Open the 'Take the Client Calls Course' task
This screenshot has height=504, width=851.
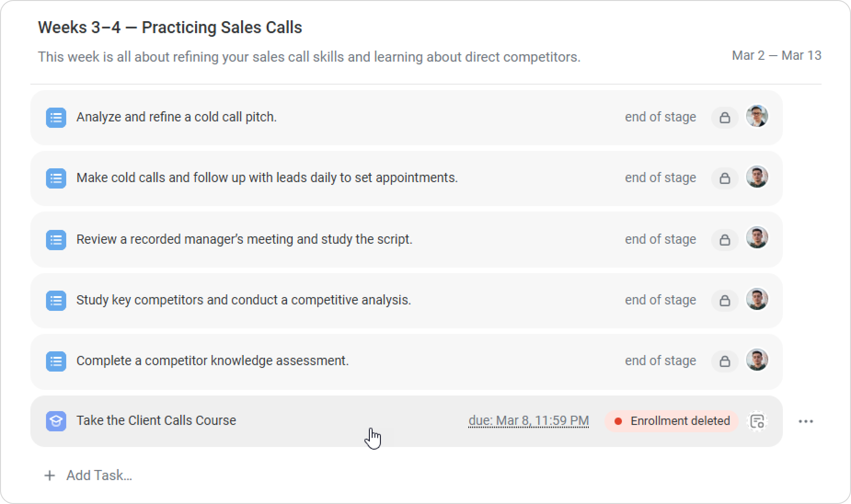156,421
